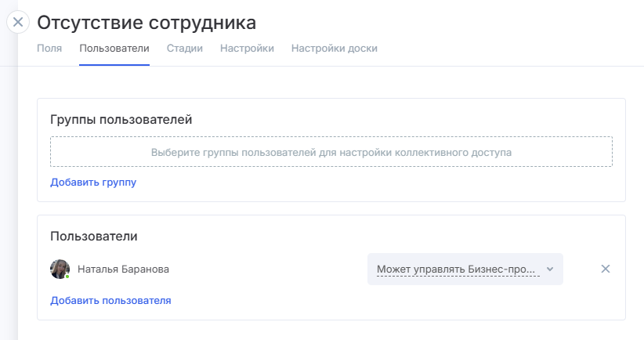Click the Группы пользователей section heading
Screen dimensions: 644x340
coord(121,120)
